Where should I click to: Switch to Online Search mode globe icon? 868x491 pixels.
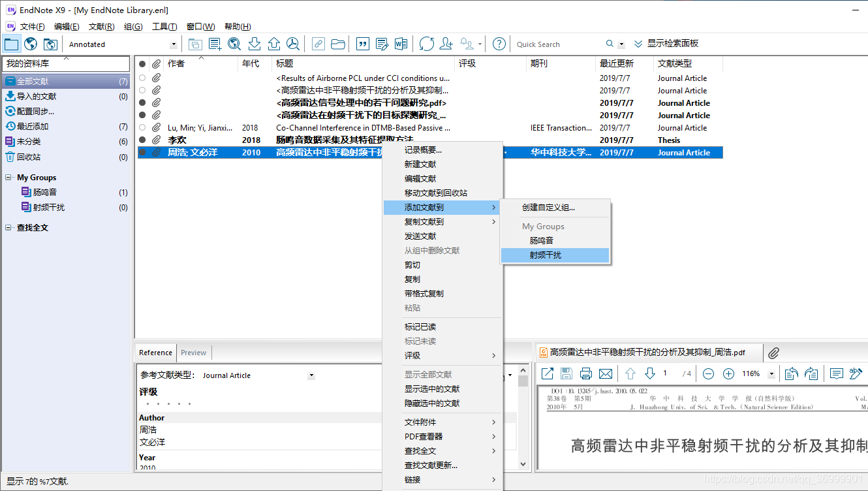click(x=31, y=44)
